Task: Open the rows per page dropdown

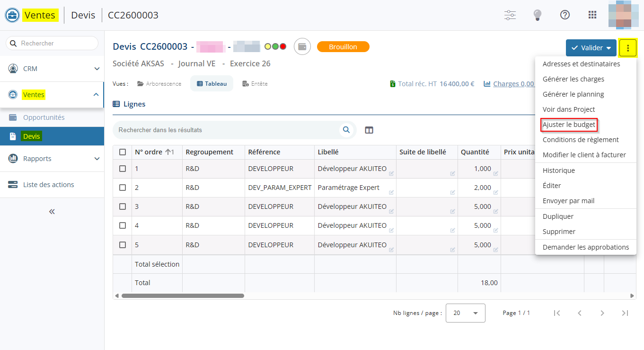Action: [x=465, y=313]
